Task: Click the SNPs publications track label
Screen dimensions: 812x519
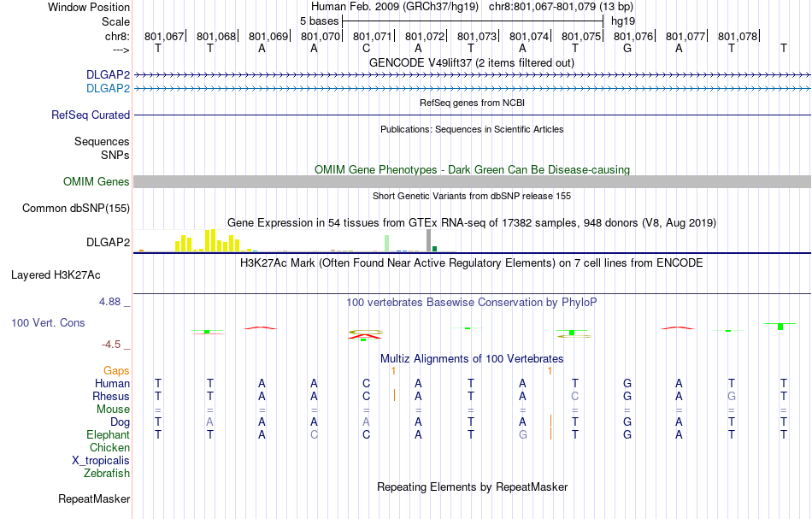Action: click(x=115, y=155)
